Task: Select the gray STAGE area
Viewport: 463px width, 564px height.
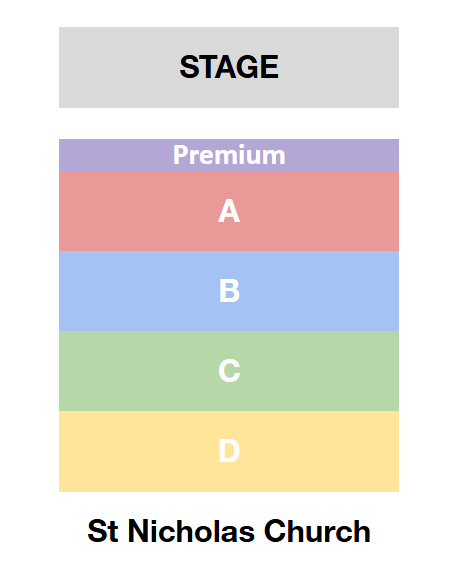Action: (x=229, y=67)
